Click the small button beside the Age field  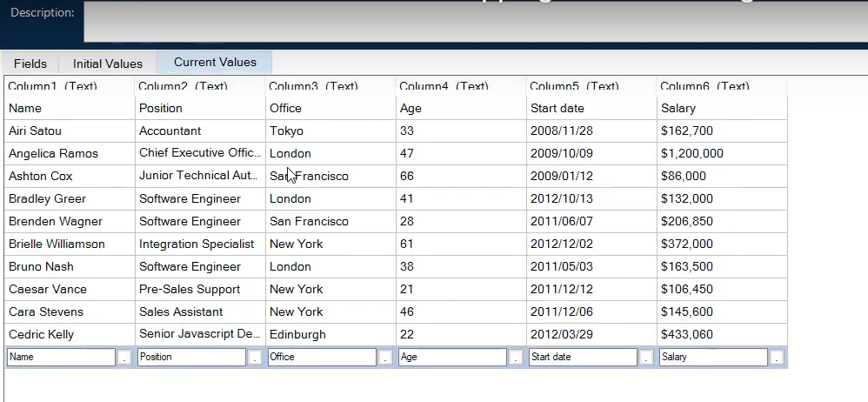click(x=516, y=358)
